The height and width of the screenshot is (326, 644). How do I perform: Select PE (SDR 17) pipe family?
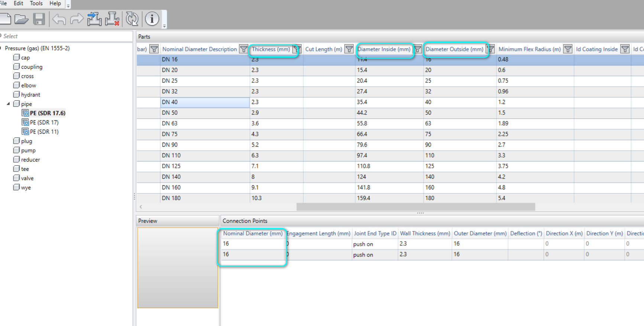[44, 123]
